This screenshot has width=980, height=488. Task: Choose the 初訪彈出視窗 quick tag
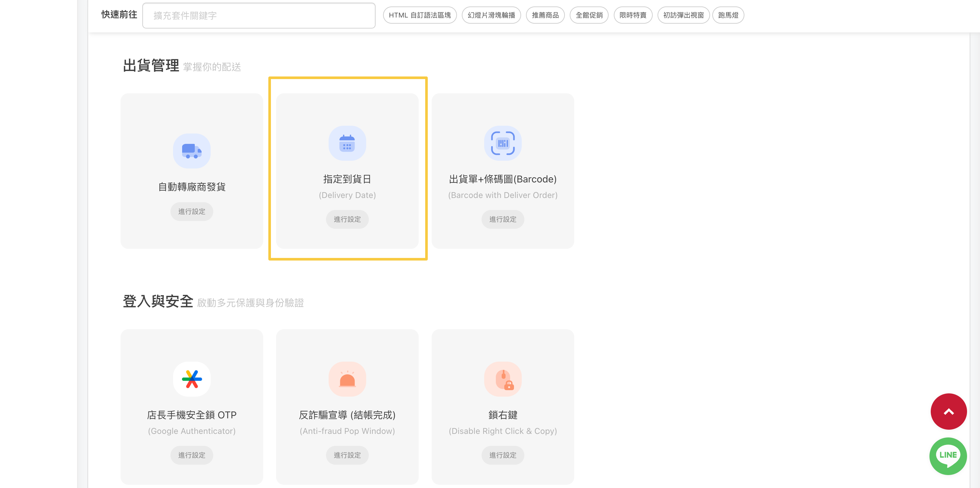(683, 15)
